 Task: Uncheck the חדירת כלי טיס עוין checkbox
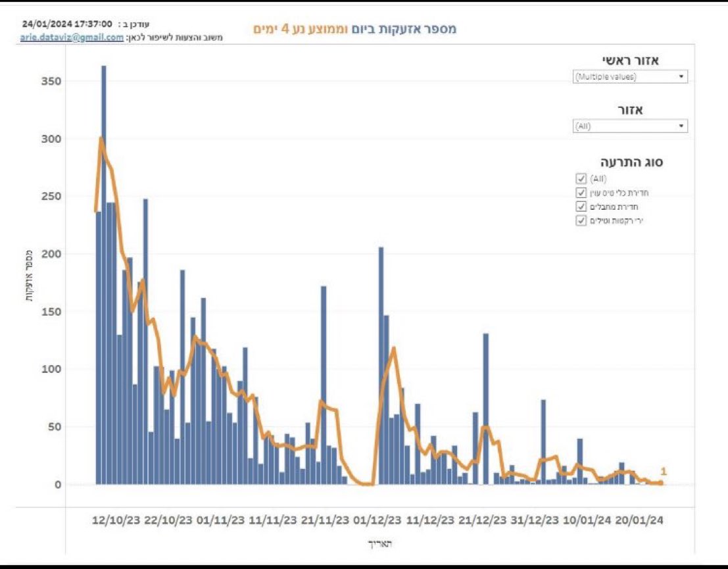[x=581, y=193]
